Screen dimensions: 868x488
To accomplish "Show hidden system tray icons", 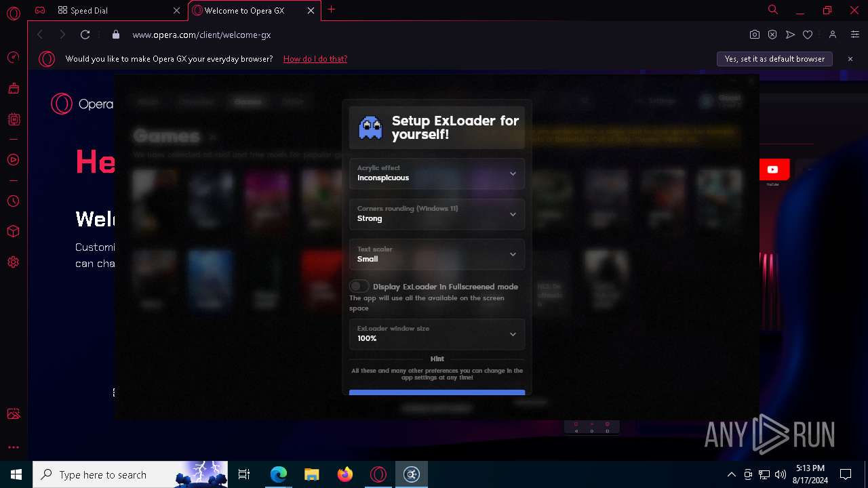I will tap(731, 474).
